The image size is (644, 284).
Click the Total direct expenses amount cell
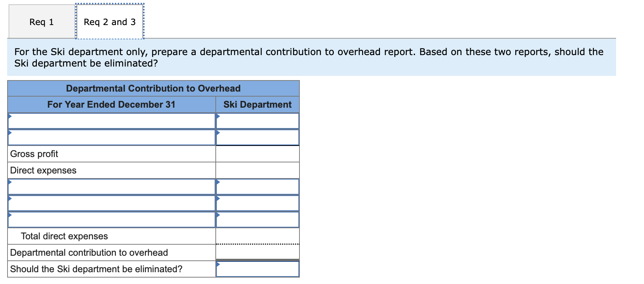pyautogui.click(x=258, y=236)
